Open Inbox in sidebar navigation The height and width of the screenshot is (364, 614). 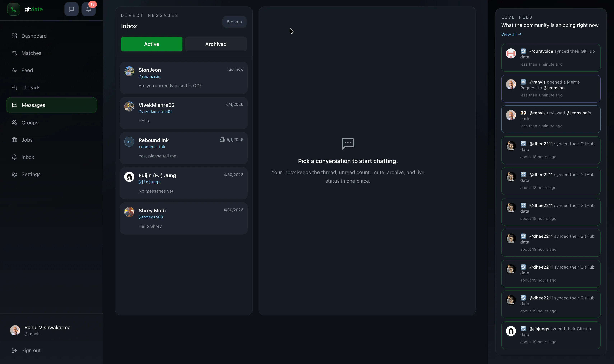(x=52, y=157)
